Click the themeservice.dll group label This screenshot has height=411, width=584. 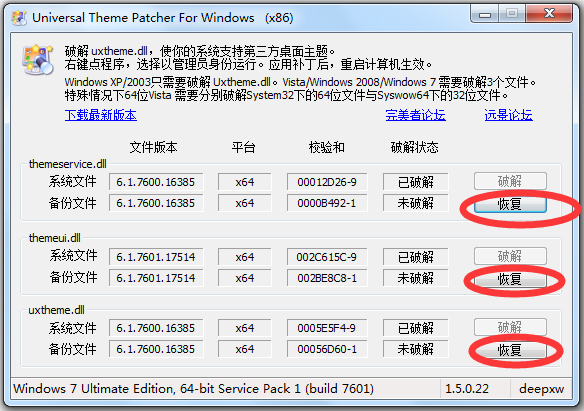coord(68,164)
